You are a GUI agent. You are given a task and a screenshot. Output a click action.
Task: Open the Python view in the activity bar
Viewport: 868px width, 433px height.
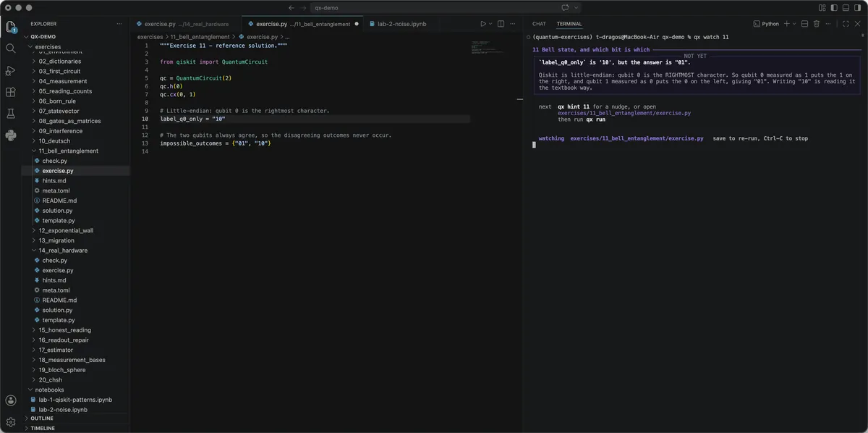point(11,135)
